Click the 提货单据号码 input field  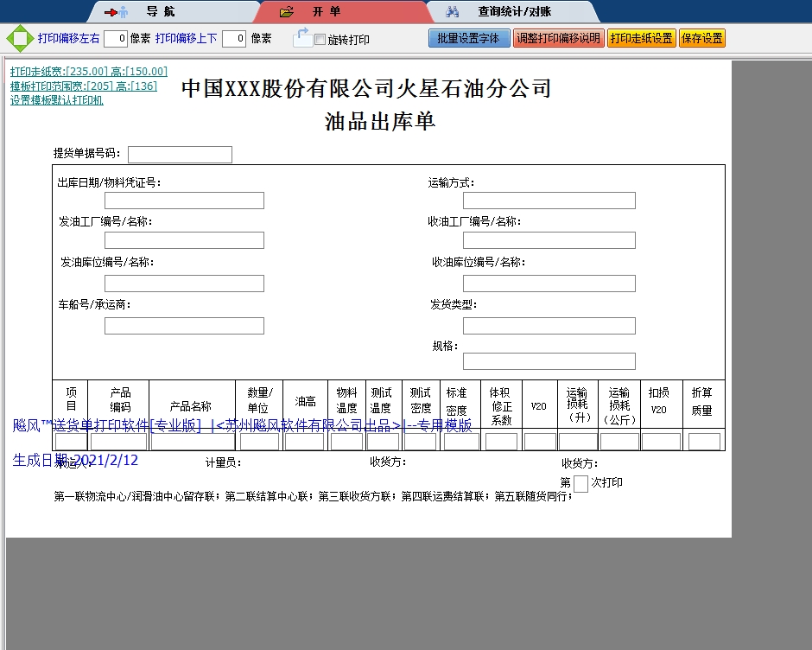(x=180, y=155)
